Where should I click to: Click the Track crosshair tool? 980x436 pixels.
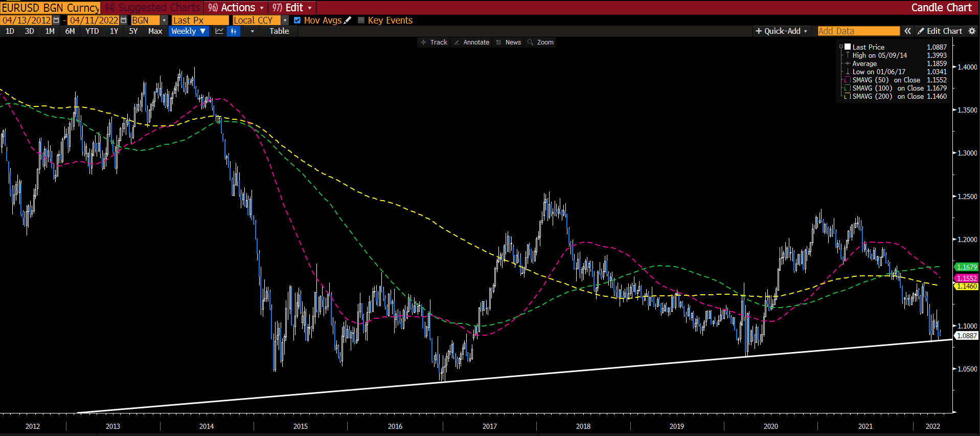pos(434,42)
